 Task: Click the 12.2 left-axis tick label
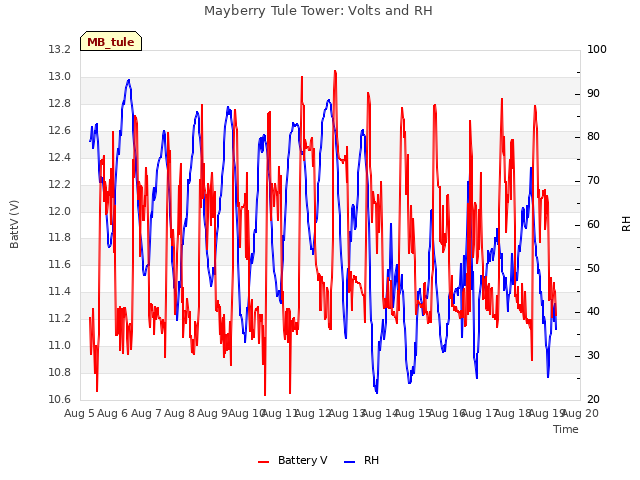pos(59,184)
